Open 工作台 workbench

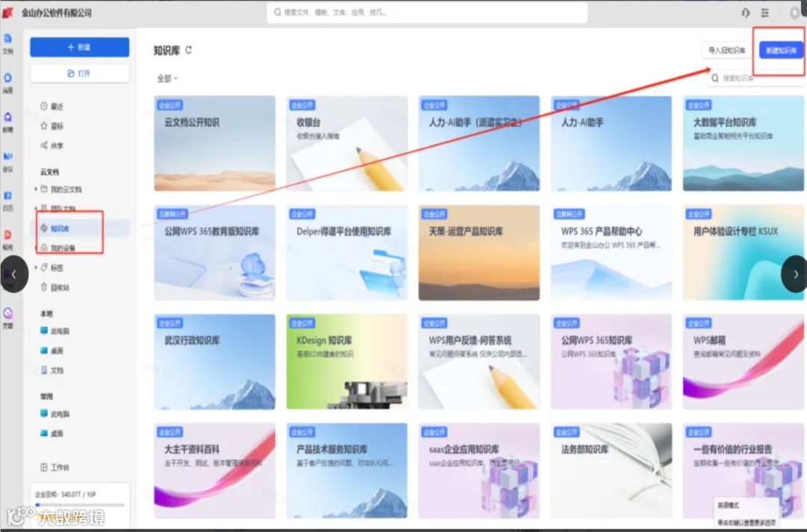(55, 467)
